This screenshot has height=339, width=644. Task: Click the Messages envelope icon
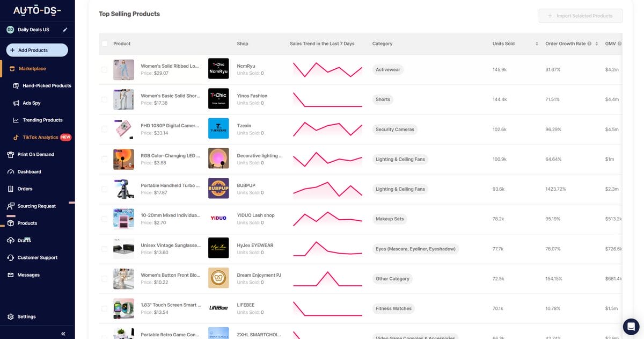pos(11,275)
